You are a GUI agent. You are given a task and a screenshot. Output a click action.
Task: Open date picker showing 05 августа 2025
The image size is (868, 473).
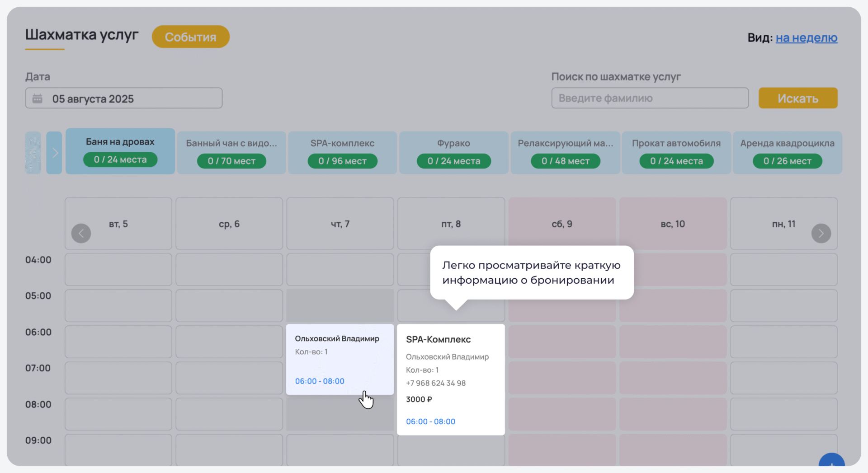coord(124,98)
